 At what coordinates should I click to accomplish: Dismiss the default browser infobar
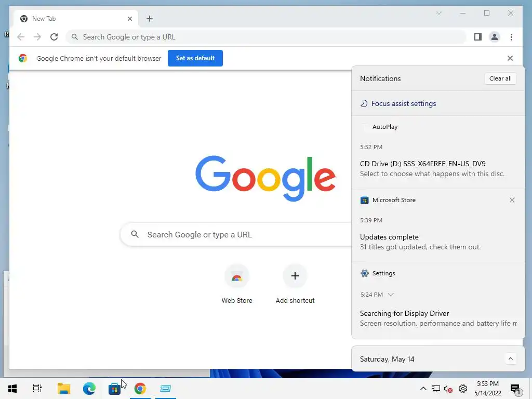[x=510, y=58]
